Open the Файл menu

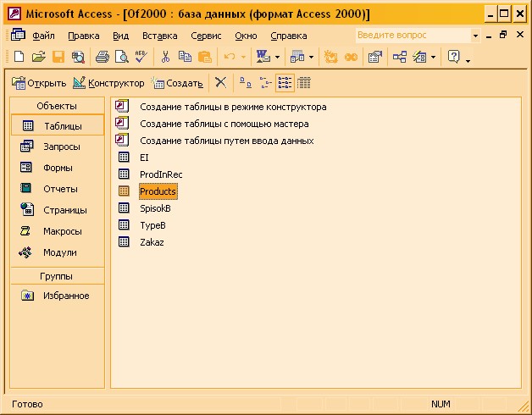coord(43,36)
